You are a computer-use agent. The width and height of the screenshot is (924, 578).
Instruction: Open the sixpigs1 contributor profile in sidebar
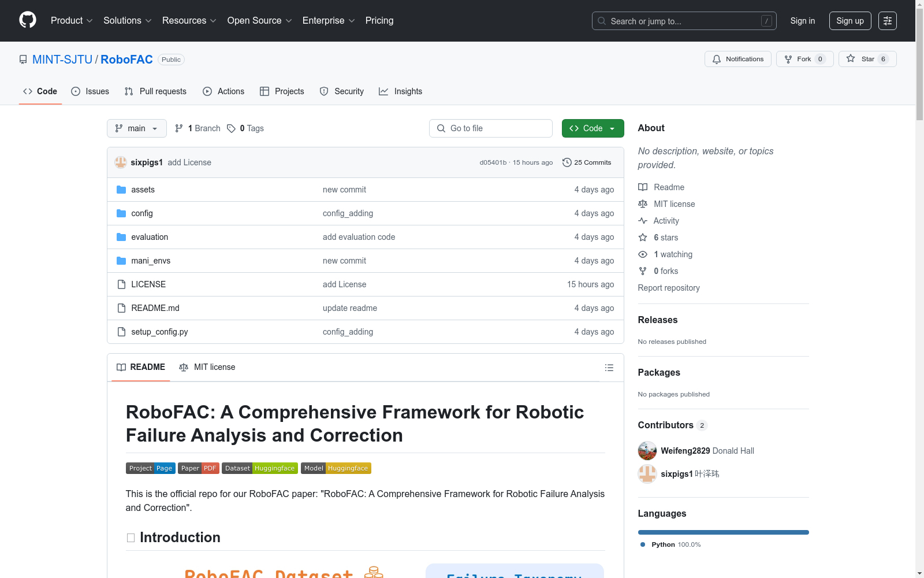(x=677, y=474)
